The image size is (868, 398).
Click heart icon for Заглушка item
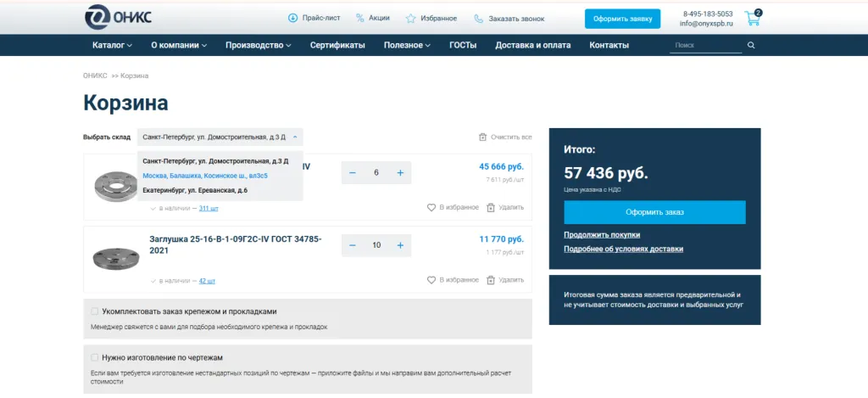point(431,279)
